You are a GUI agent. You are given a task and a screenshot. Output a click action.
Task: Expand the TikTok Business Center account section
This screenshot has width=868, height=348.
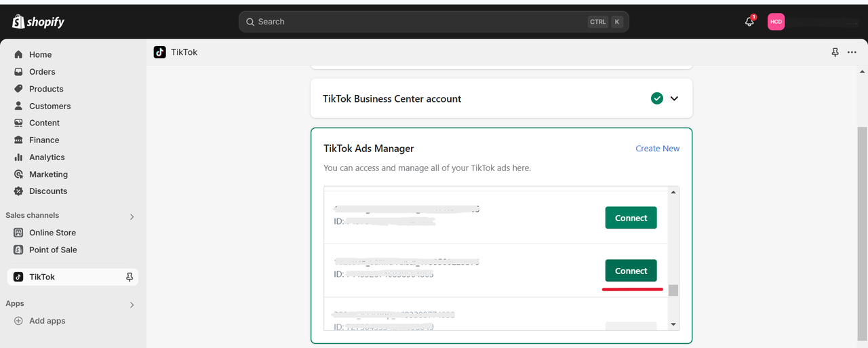click(674, 98)
